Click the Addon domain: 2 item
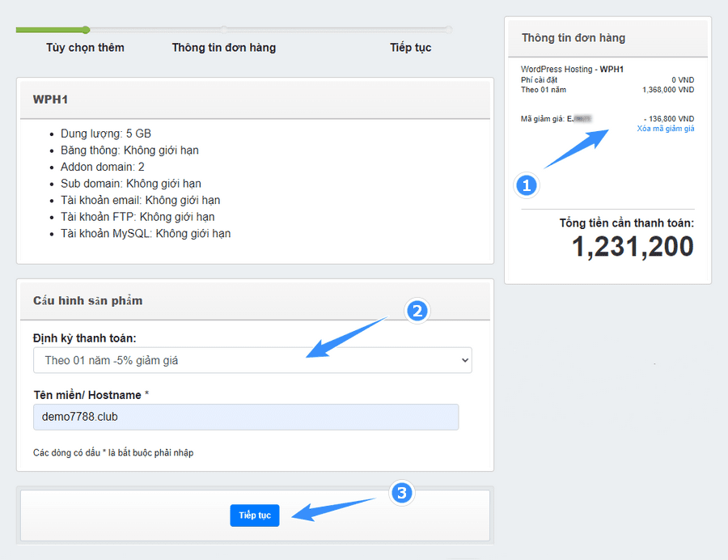Viewport: 728px width, 560px height. click(103, 168)
